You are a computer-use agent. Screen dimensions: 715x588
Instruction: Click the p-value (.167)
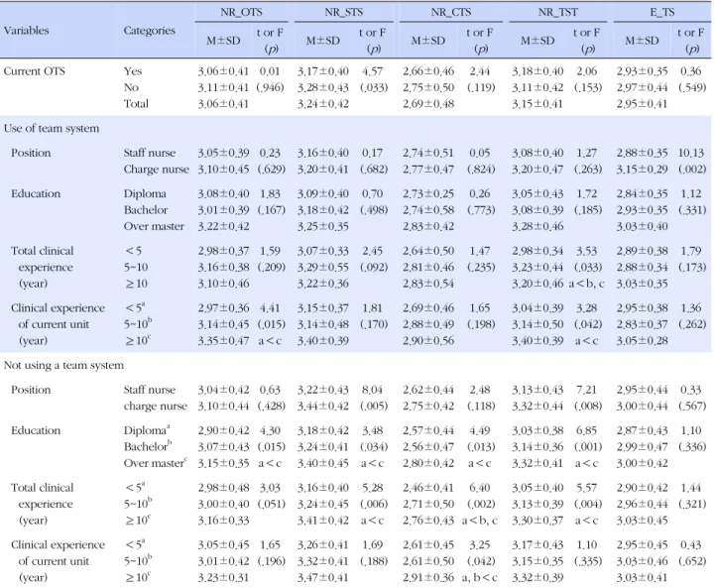[x=272, y=210]
